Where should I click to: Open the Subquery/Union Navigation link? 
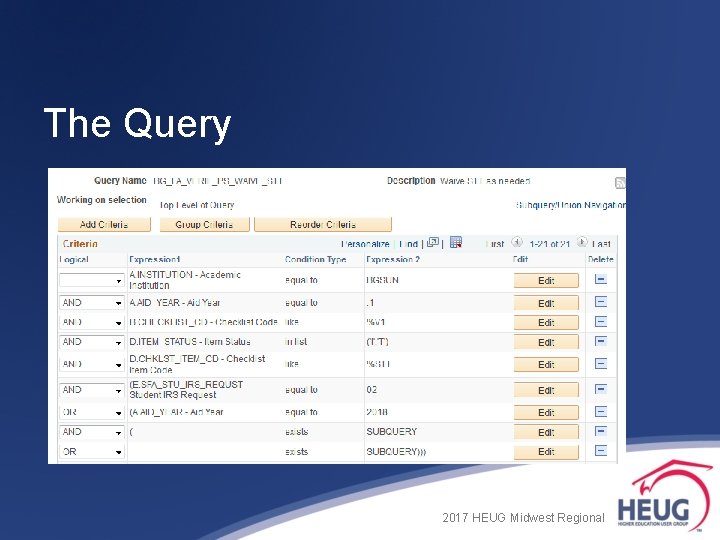pyautogui.click(x=570, y=205)
